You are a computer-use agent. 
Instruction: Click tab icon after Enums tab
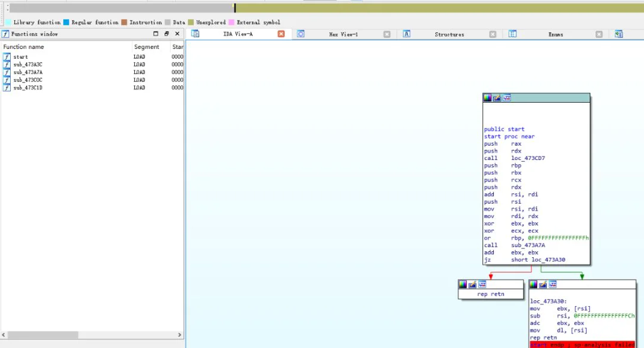pyautogui.click(x=619, y=34)
